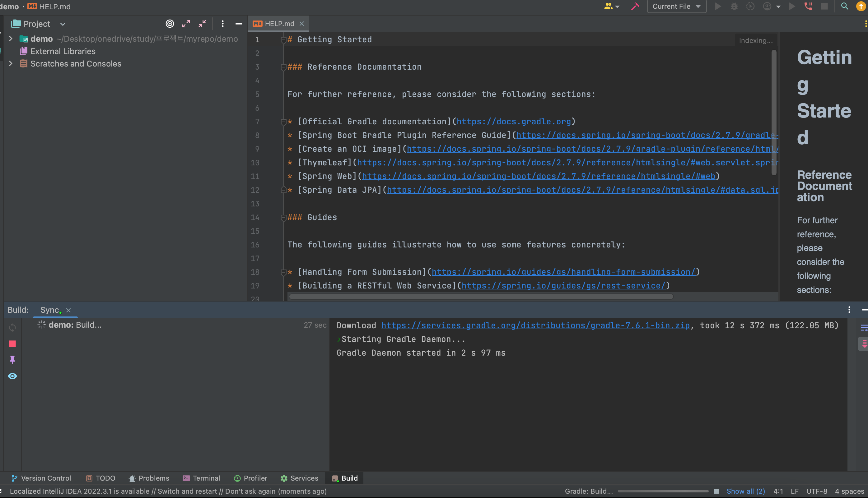The image size is (868, 498).
Task: Open the gradle-7.6.1-bin.zip download link
Action: coord(535,325)
